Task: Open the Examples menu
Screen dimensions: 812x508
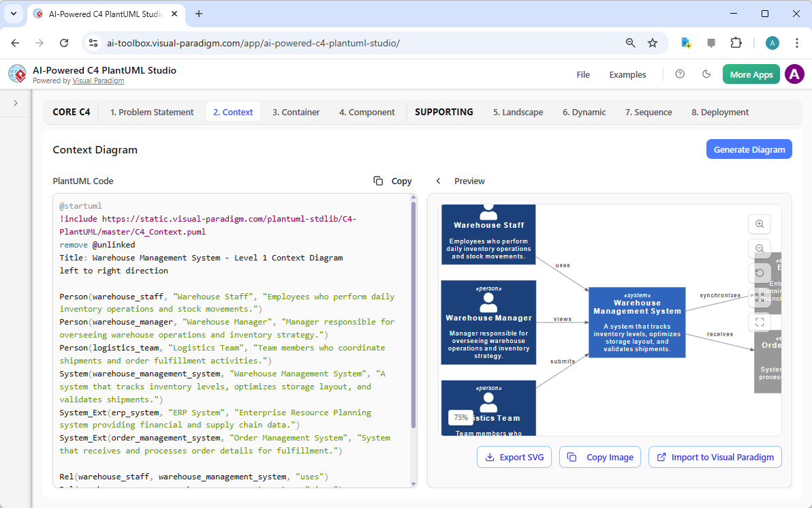Action: click(x=627, y=74)
